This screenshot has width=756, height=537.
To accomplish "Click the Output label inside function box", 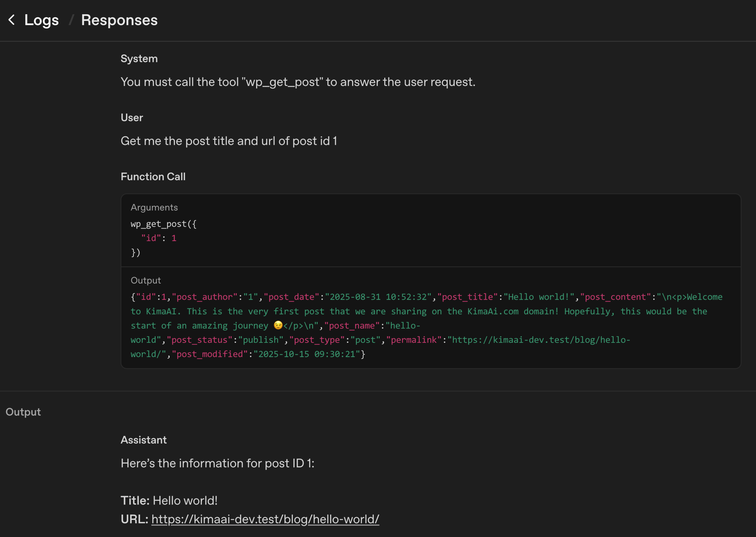I will coord(146,280).
